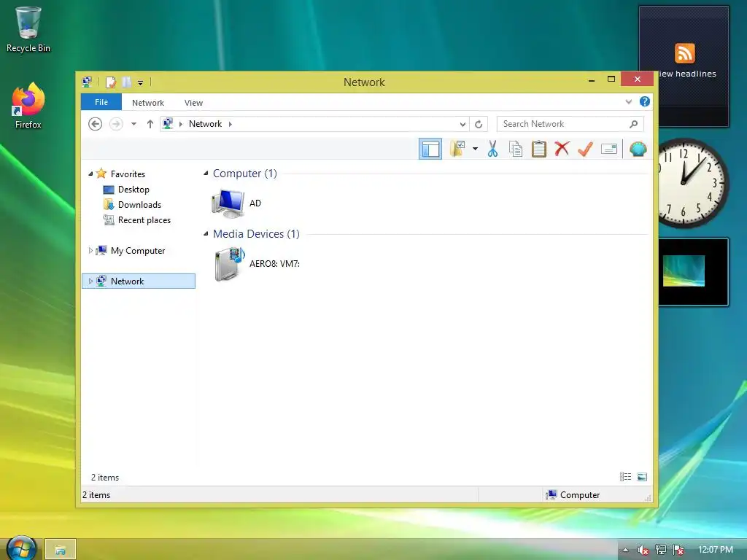
Task: Open the Network ribbon tab
Action: point(147,102)
